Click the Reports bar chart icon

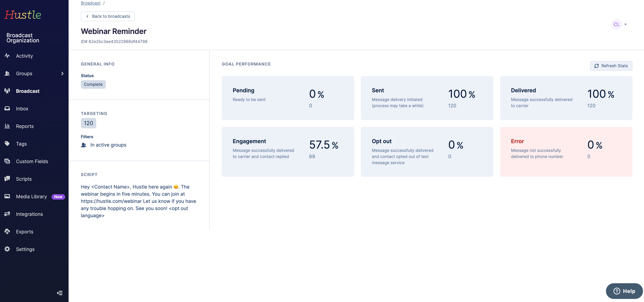point(7,126)
